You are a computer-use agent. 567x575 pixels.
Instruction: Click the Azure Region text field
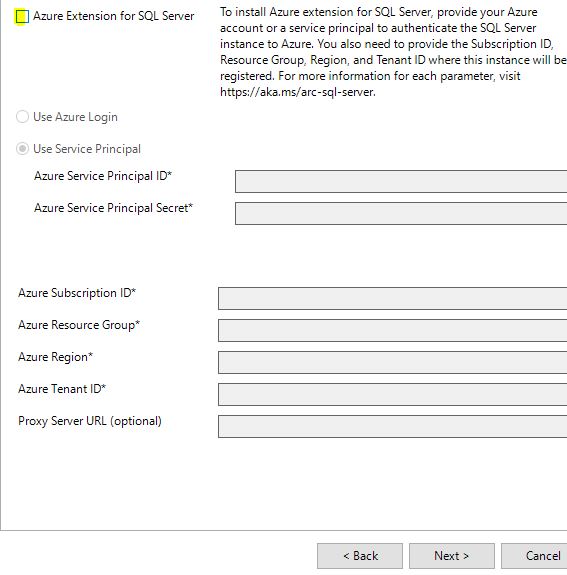tap(392, 362)
